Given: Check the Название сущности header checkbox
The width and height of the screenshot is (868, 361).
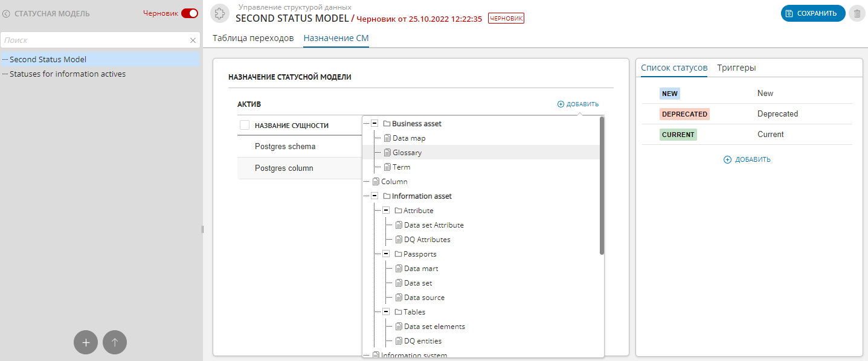Looking at the screenshot, I should coord(245,125).
